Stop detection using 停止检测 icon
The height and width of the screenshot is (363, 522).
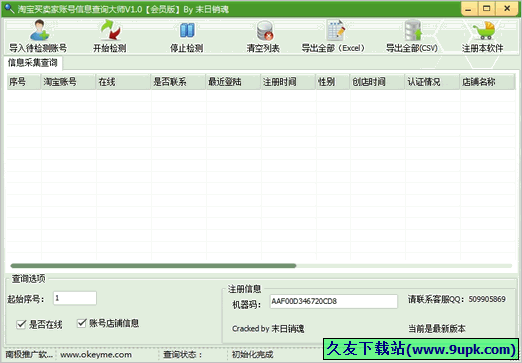click(x=187, y=30)
